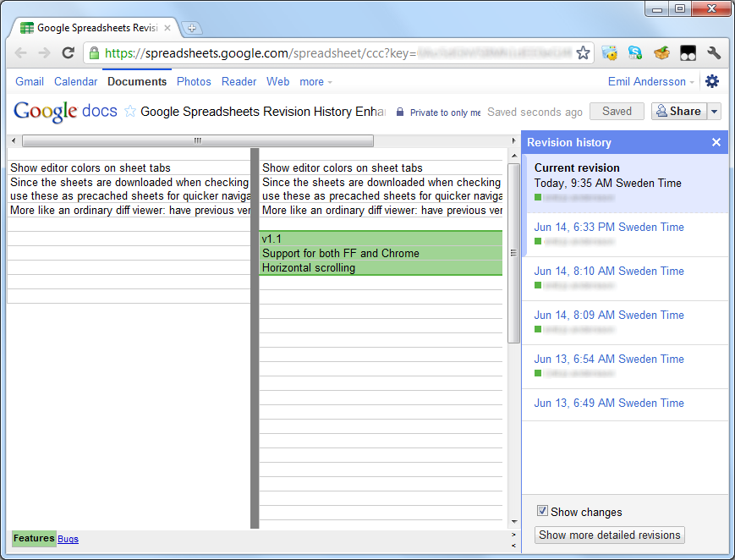Image resolution: width=735 pixels, height=560 pixels.
Task: Go forward using the browser forward arrow
Action: pos(45,53)
